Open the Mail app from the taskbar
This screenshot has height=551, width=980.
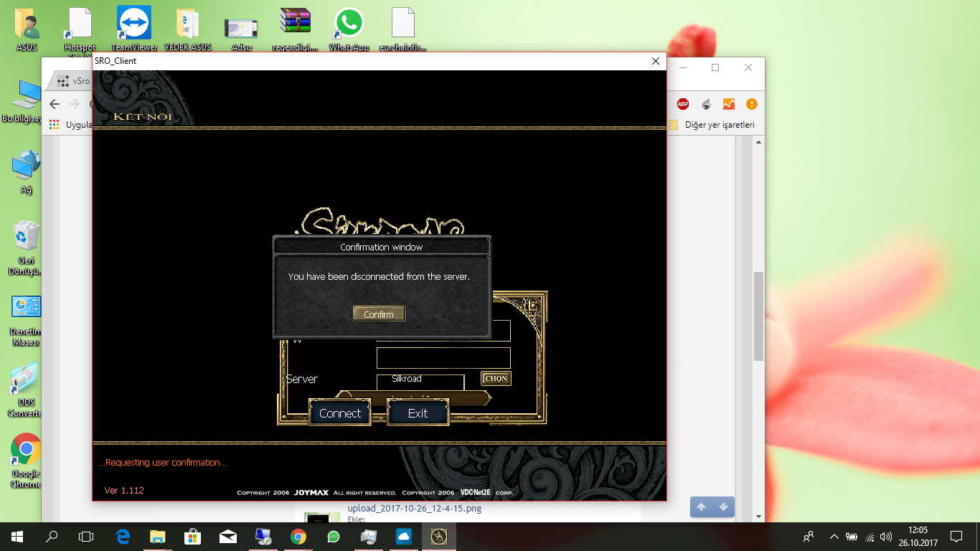tap(228, 536)
